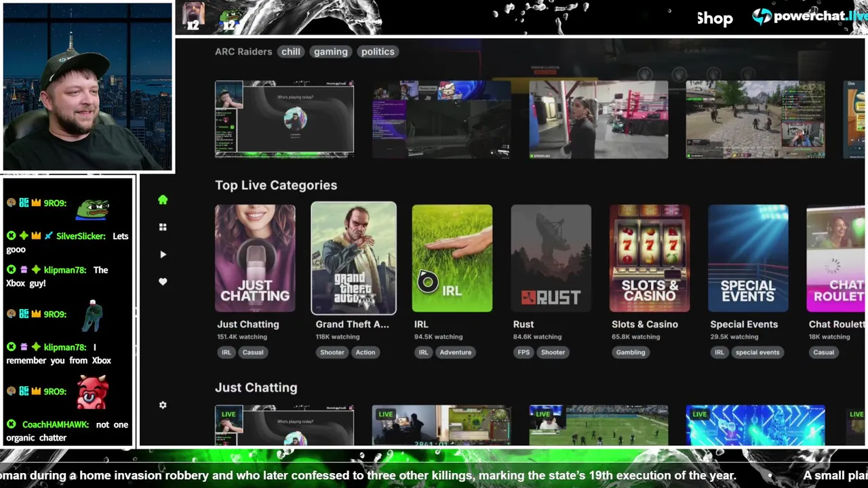
Task: Click the Just Chatting section heading
Action: click(256, 388)
